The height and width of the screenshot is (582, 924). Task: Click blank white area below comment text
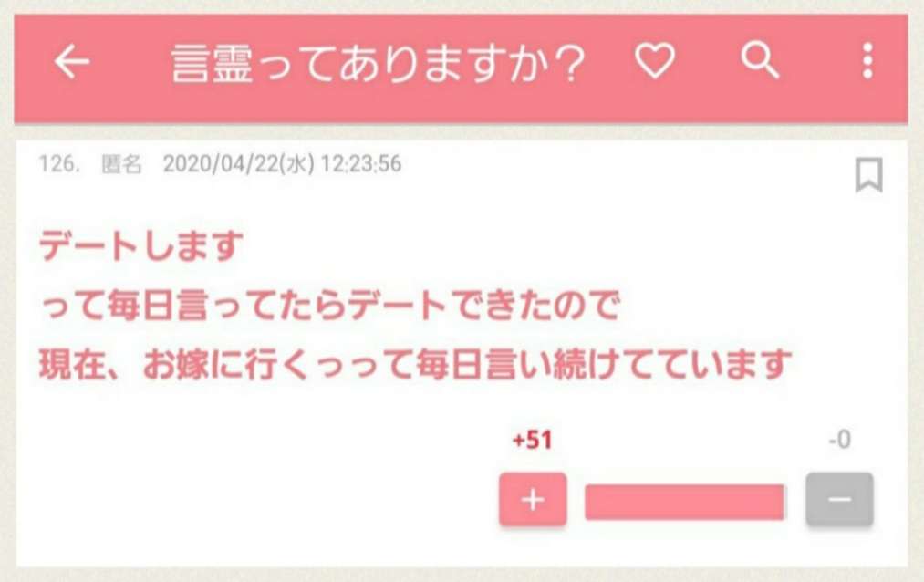pos(254,472)
